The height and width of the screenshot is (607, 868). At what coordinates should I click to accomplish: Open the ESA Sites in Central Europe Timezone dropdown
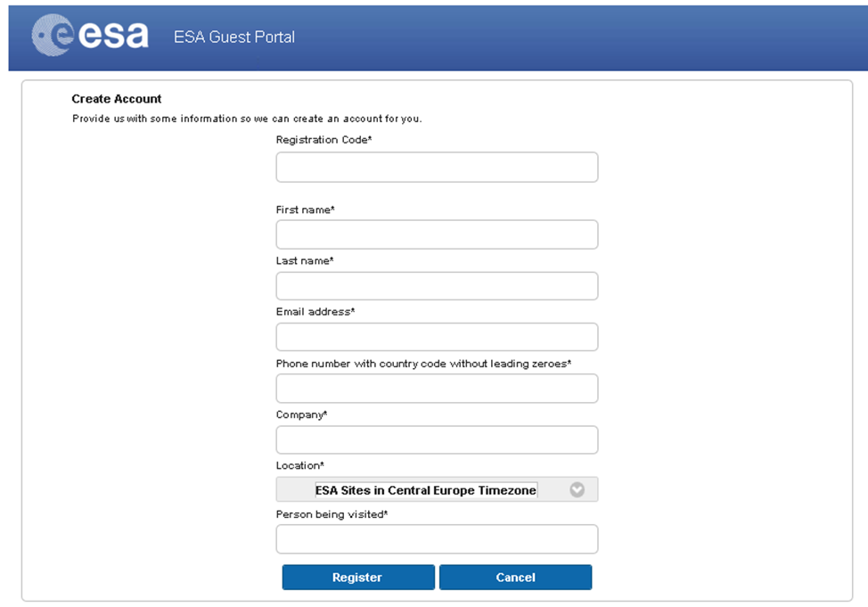[437, 489]
